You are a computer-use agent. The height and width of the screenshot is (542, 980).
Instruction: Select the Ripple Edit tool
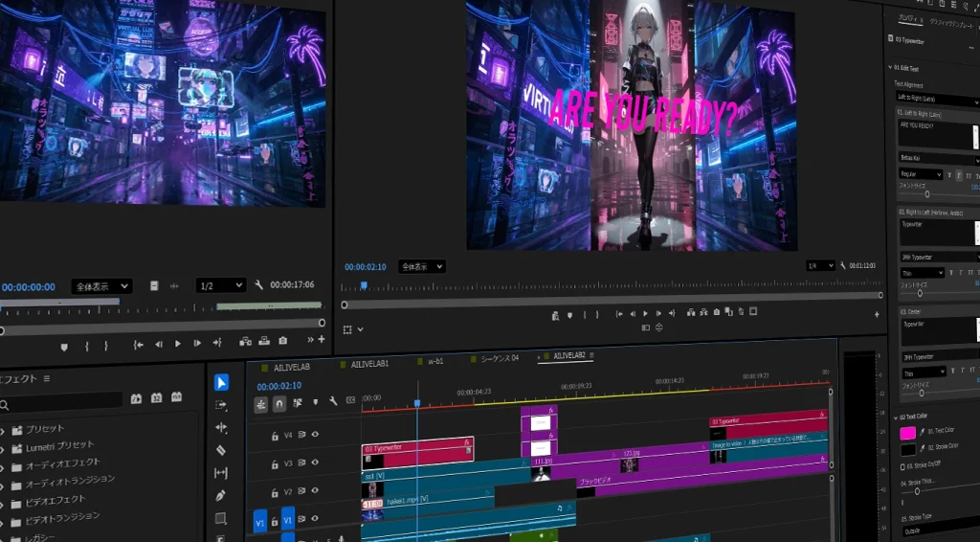(221, 427)
